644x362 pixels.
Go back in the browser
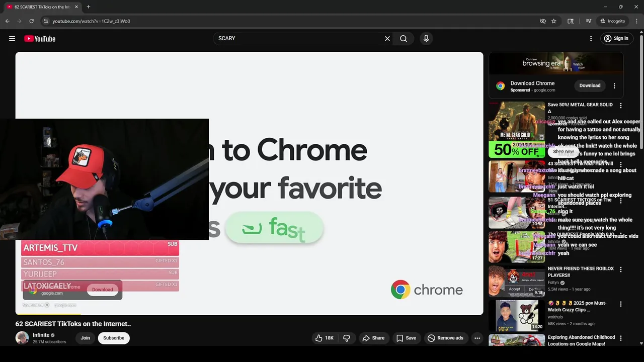[7, 21]
